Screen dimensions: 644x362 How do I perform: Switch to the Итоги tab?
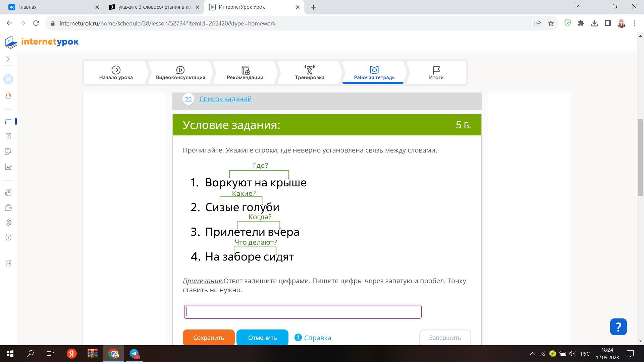pyautogui.click(x=436, y=72)
